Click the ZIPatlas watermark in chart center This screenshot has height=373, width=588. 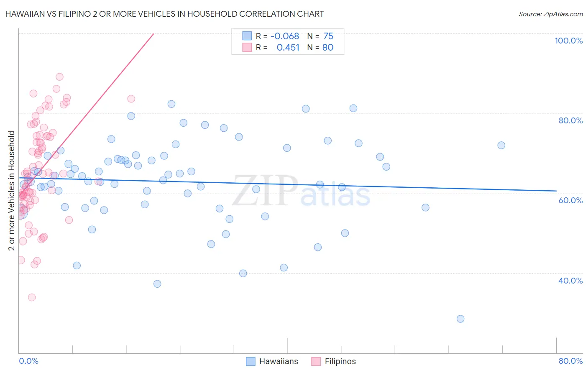tap(301, 191)
